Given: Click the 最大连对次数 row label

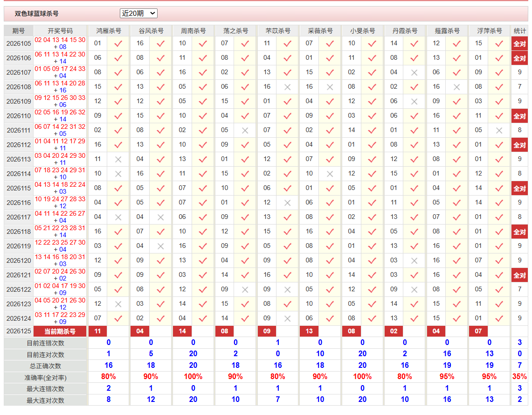Looking at the screenshot, I should pyautogui.click(x=46, y=401).
